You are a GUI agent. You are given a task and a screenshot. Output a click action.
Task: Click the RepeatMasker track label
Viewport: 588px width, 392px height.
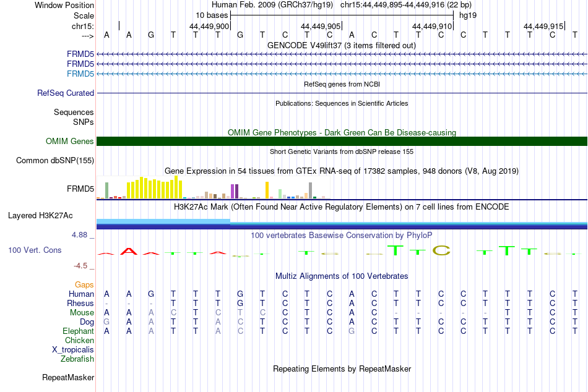point(68,377)
